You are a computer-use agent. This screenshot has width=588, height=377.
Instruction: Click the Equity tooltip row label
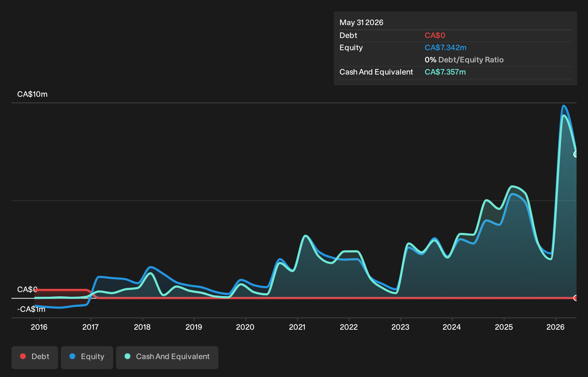click(351, 48)
